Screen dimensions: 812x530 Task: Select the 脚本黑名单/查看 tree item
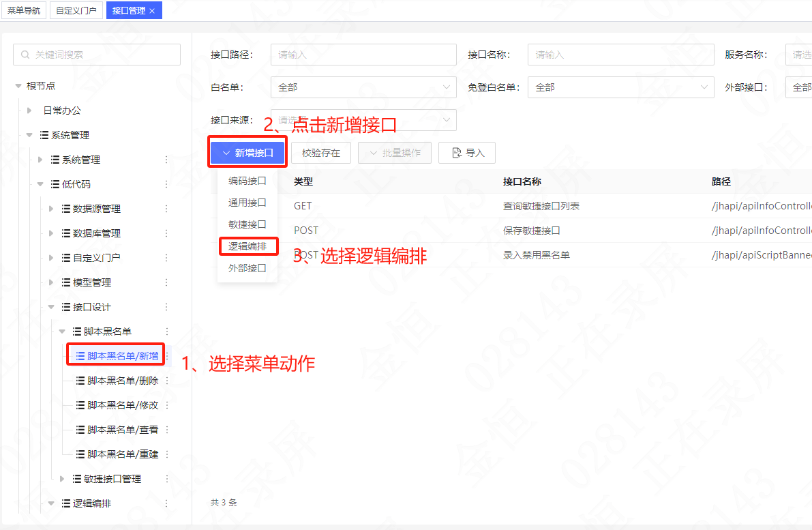pyautogui.click(x=123, y=430)
